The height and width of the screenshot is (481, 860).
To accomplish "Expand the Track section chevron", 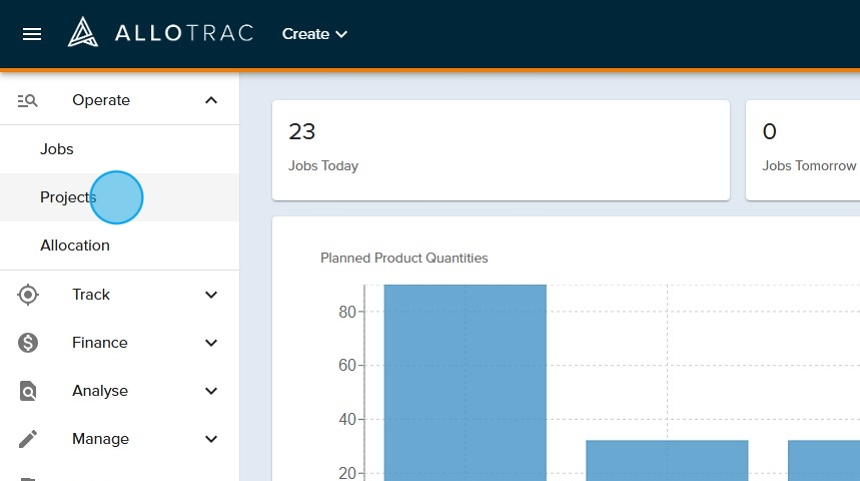I will click(211, 295).
